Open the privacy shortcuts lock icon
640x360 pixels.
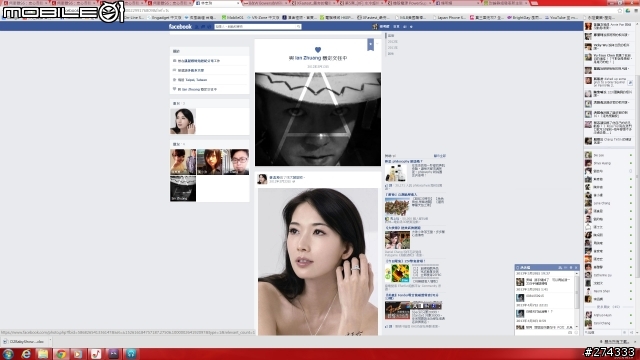405,27
